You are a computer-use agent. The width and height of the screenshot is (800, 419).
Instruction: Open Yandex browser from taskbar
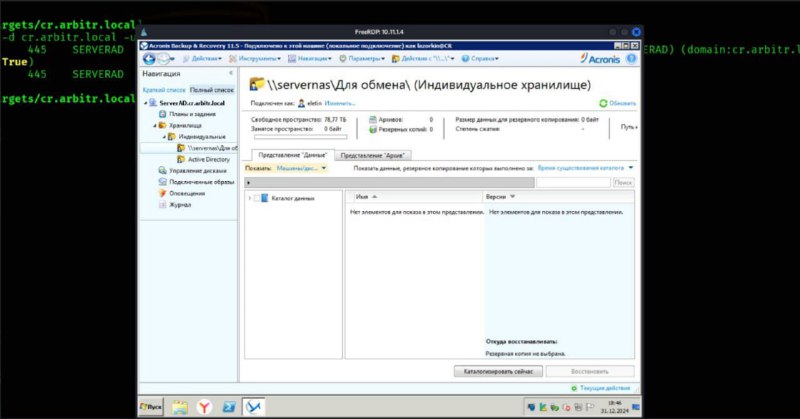[204, 407]
